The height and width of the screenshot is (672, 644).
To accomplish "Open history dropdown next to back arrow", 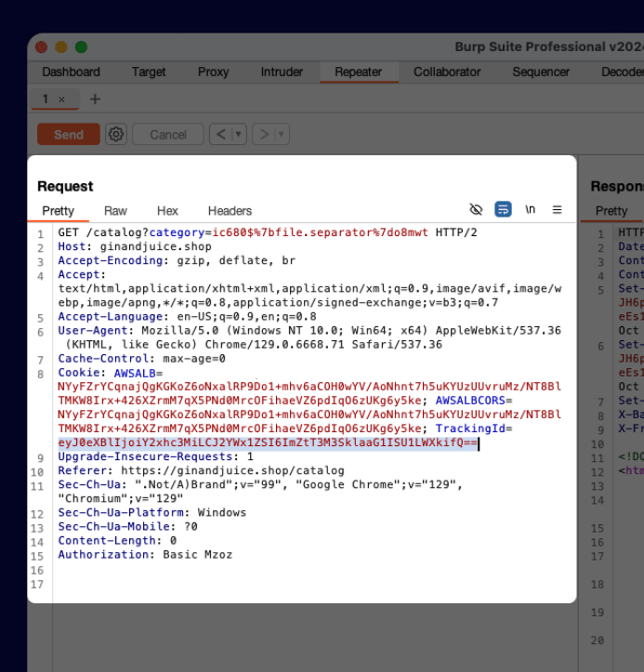I will coord(239,135).
